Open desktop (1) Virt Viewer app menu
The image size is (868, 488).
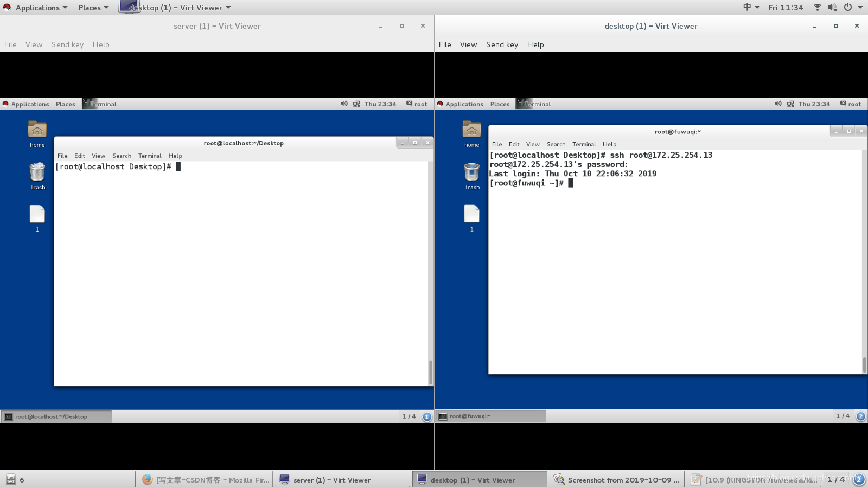point(175,8)
